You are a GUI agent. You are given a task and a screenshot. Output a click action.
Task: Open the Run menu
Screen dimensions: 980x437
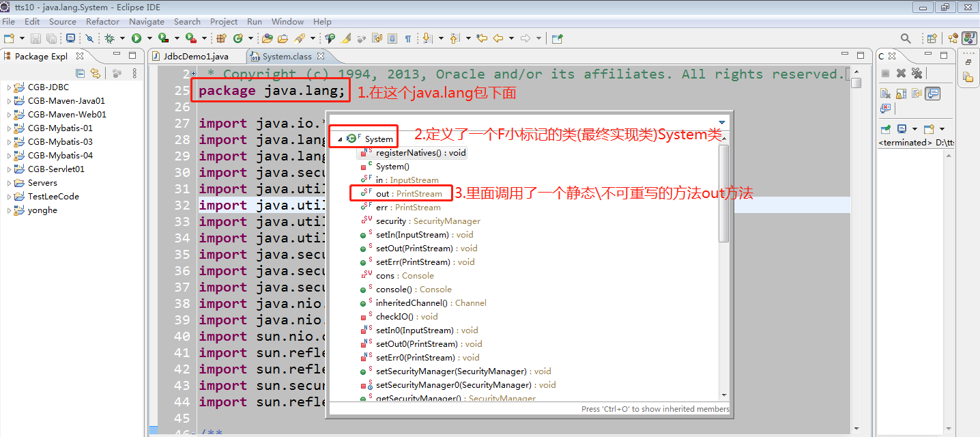[x=254, y=21]
